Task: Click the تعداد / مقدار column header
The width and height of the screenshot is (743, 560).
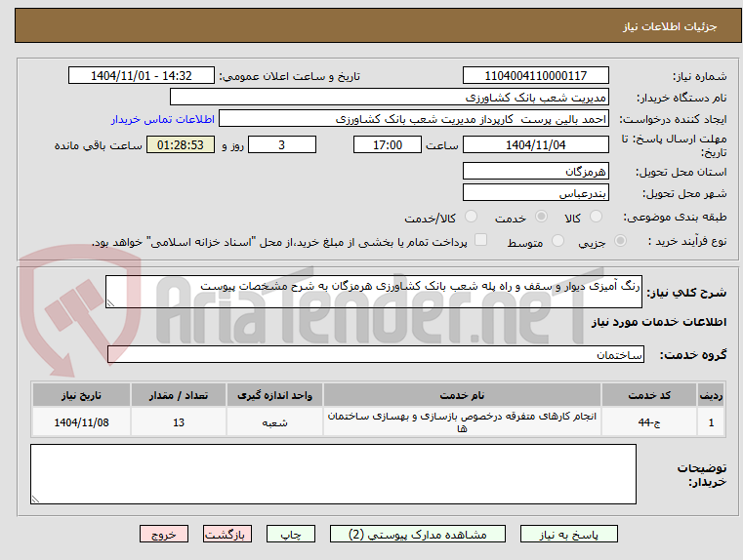Action: click(x=179, y=395)
